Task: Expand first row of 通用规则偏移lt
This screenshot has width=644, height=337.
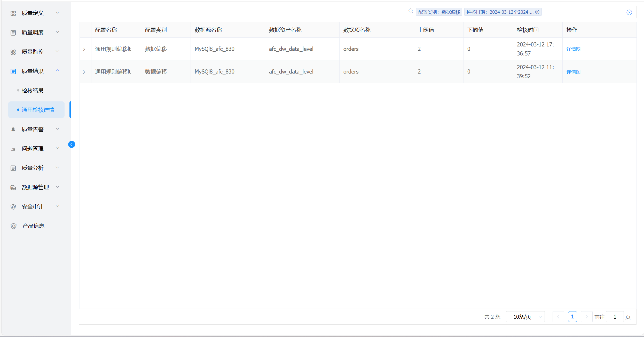Action: tap(84, 49)
